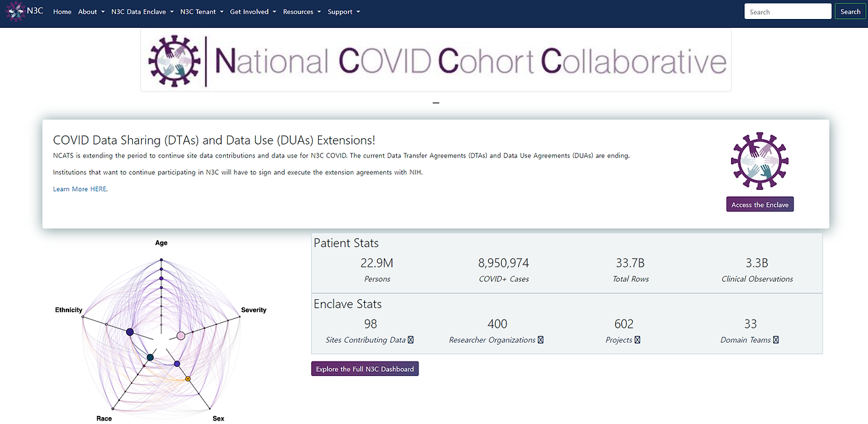Open the Home menu item

pos(62,12)
